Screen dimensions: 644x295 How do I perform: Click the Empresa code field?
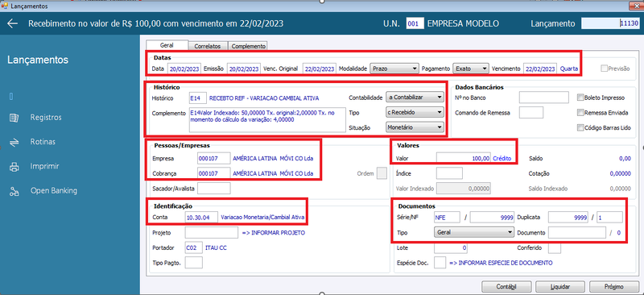point(213,158)
